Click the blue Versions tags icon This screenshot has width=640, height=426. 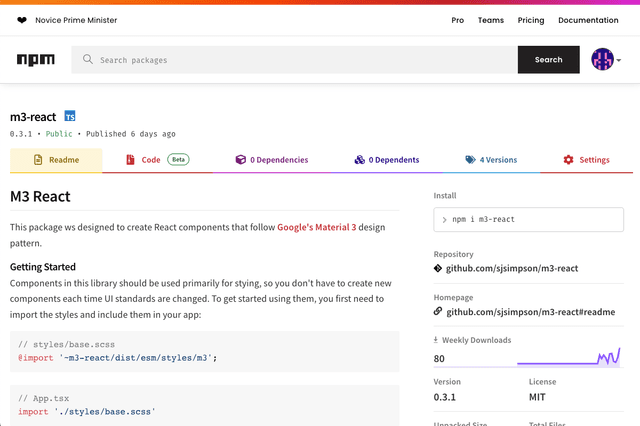pyautogui.click(x=470, y=160)
